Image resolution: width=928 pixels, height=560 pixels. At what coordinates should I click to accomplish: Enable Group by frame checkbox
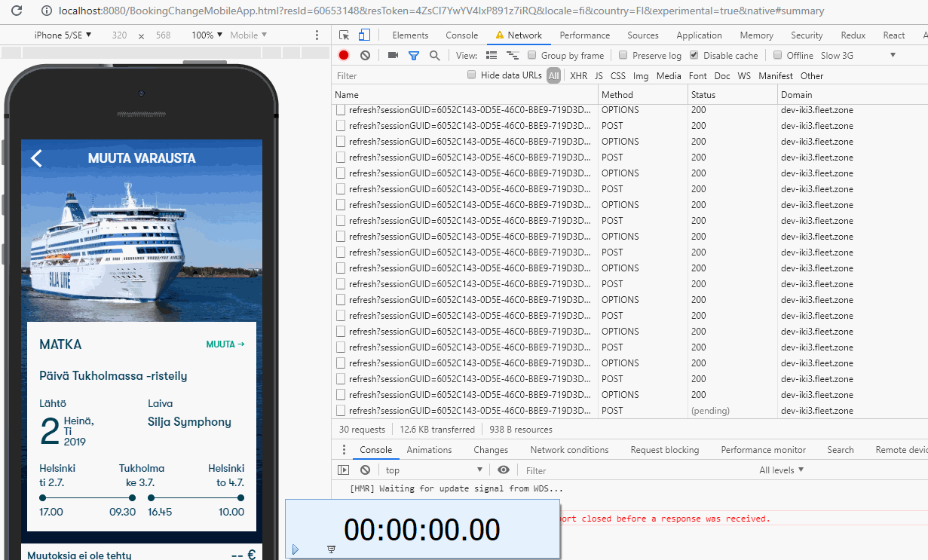[x=531, y=55]
